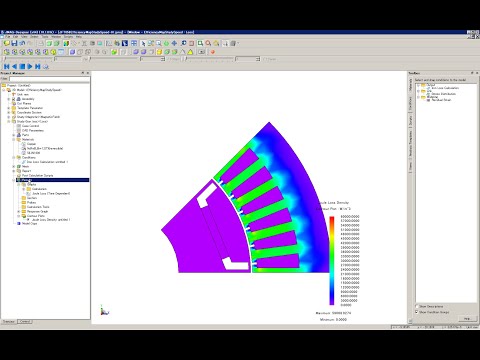480x360 pixels.
Task: Click the contour color legend bar
Action: point(332,260)
